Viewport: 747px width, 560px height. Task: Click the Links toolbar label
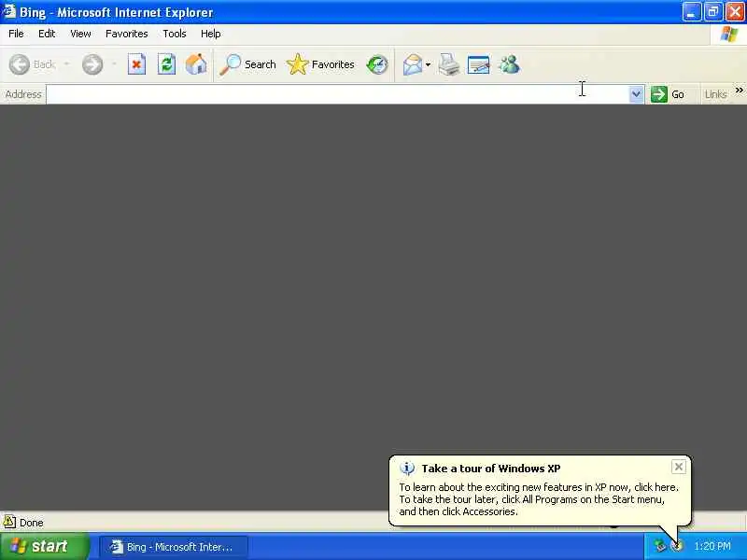point(715,94)
